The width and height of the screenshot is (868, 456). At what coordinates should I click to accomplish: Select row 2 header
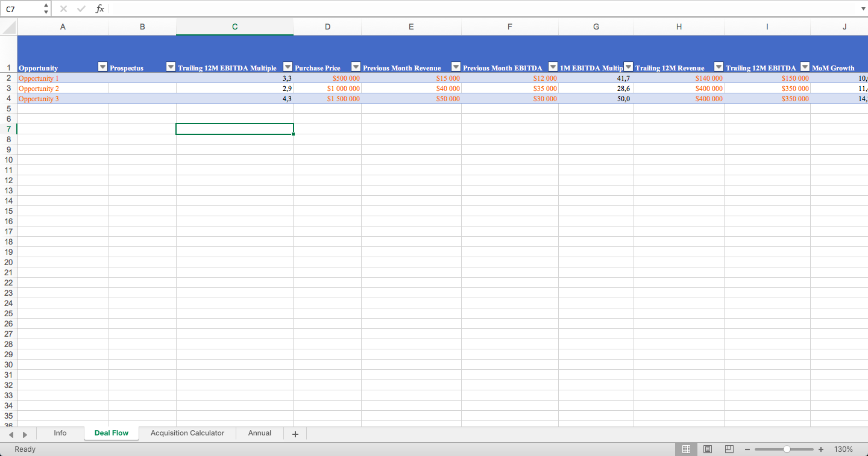tap(8, 78)
